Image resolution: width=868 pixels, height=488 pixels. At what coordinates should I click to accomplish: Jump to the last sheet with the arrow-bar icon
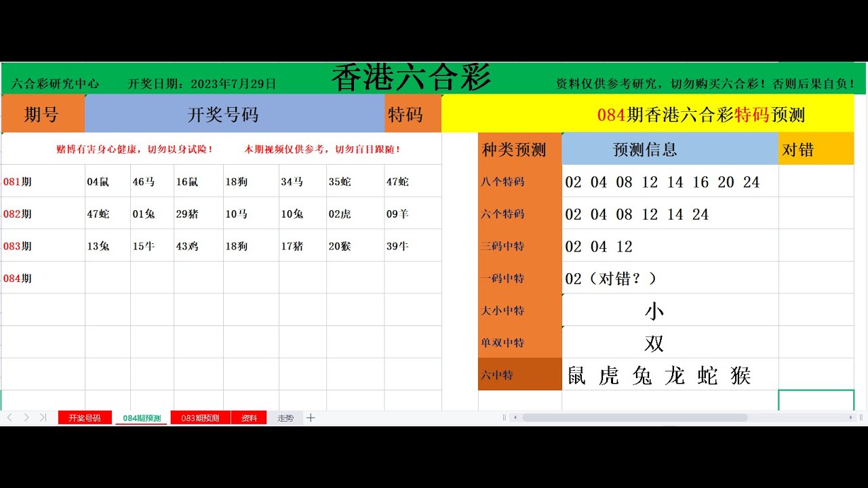[x=43, y=418]
